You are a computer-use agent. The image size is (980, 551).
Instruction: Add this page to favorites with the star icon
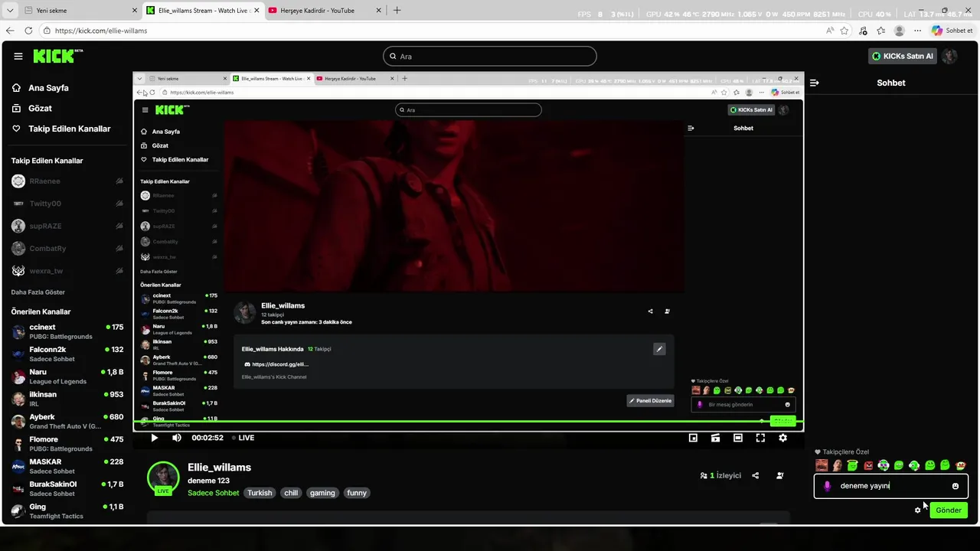(844, 31)
